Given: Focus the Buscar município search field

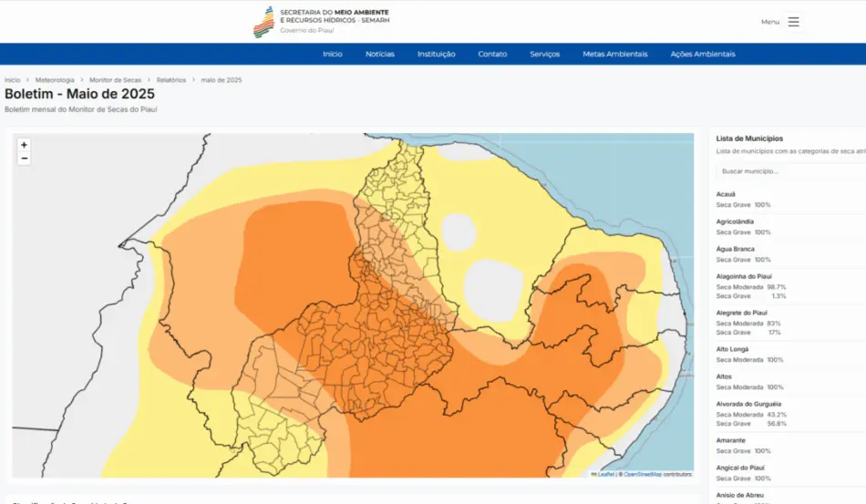Looking at the screenshot, I should click(791, 171).
